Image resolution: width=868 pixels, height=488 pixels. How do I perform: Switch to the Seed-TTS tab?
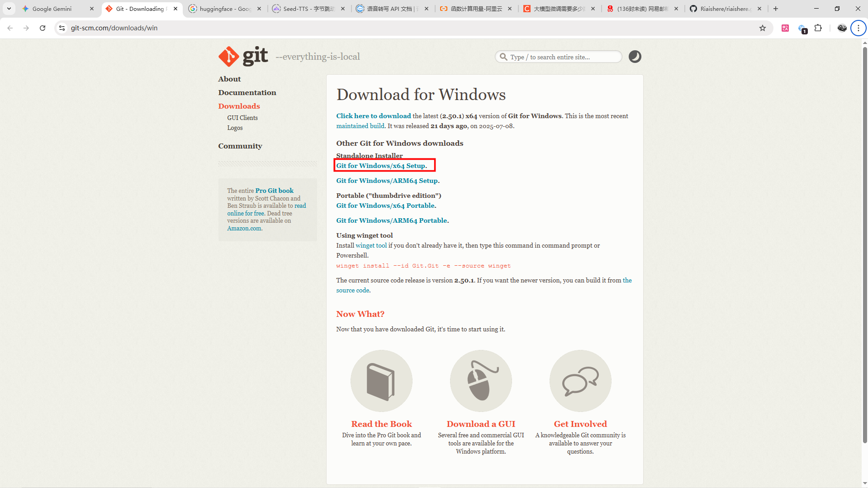(x=309, y=9)
